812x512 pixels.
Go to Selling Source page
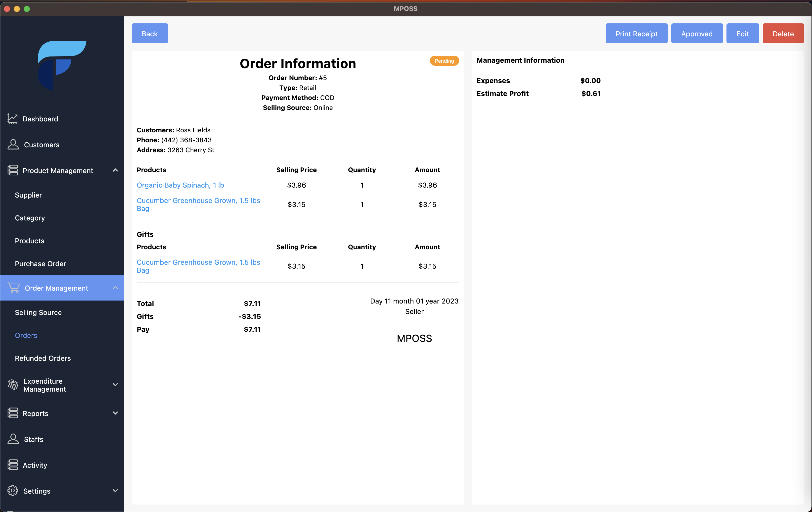38,312
